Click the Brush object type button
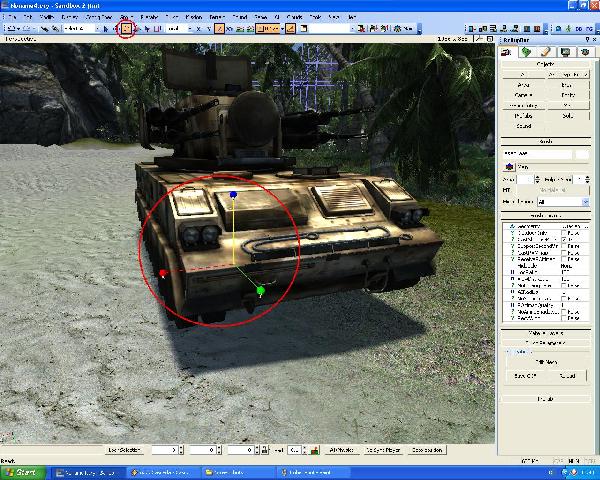 [568, 85]
